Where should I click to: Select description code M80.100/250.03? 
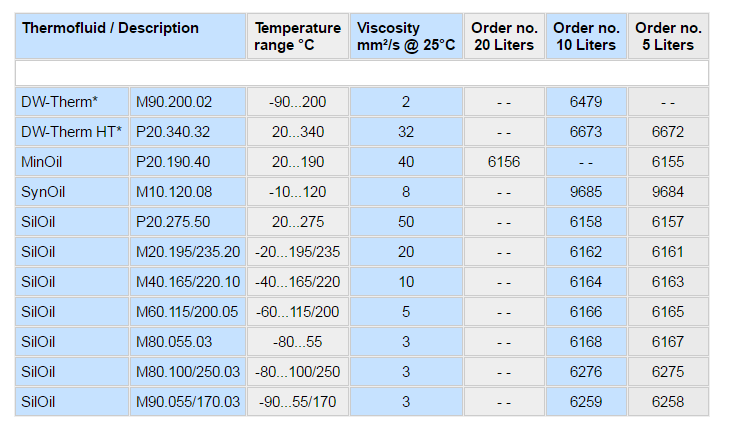[188, 372]
